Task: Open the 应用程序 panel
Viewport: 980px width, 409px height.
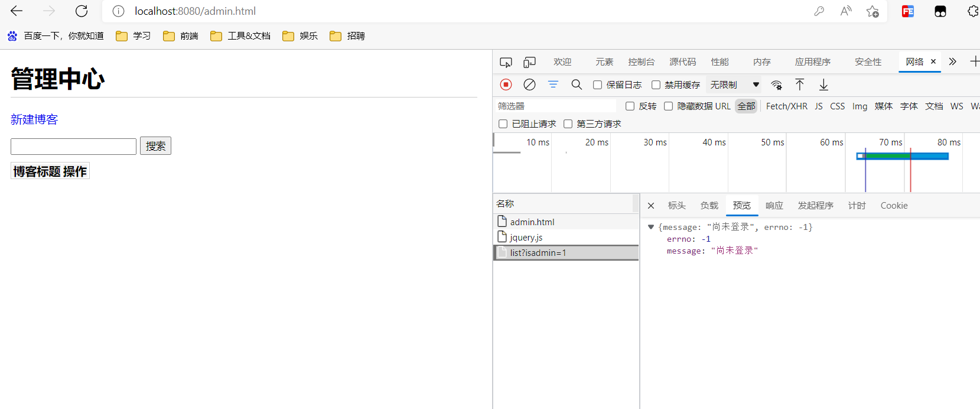Action: point(813,62)
